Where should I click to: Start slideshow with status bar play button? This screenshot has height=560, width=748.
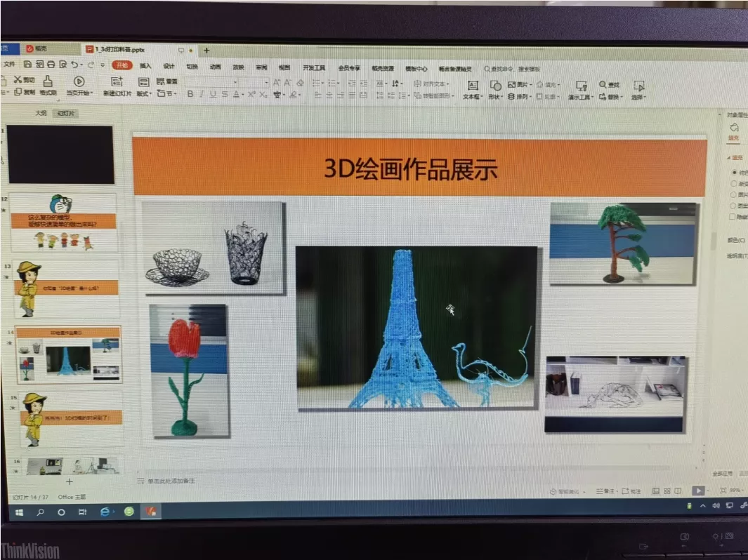(x=698, y=491)
